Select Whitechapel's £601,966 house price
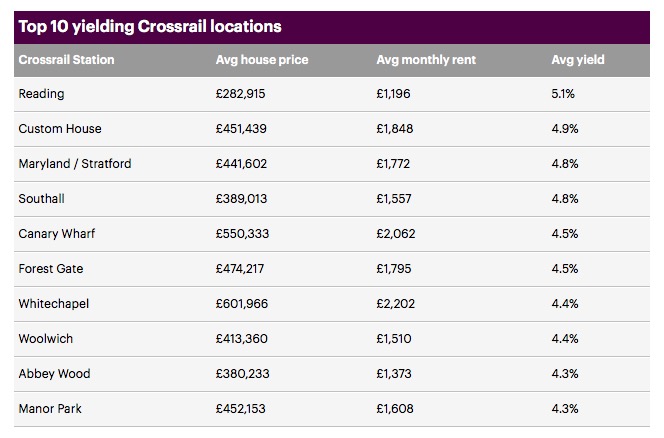The width and height of the screenshot is (664, 438). point(242,304)
